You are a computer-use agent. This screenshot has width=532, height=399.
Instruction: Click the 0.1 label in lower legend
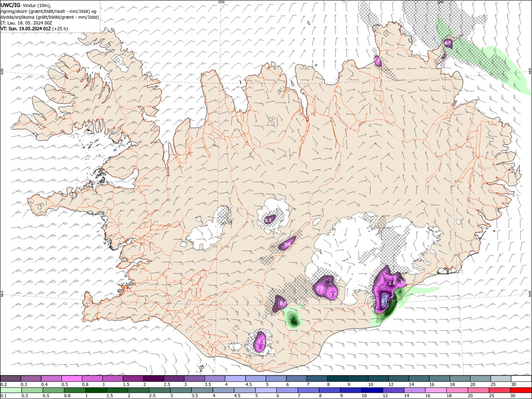coord(3,396)
